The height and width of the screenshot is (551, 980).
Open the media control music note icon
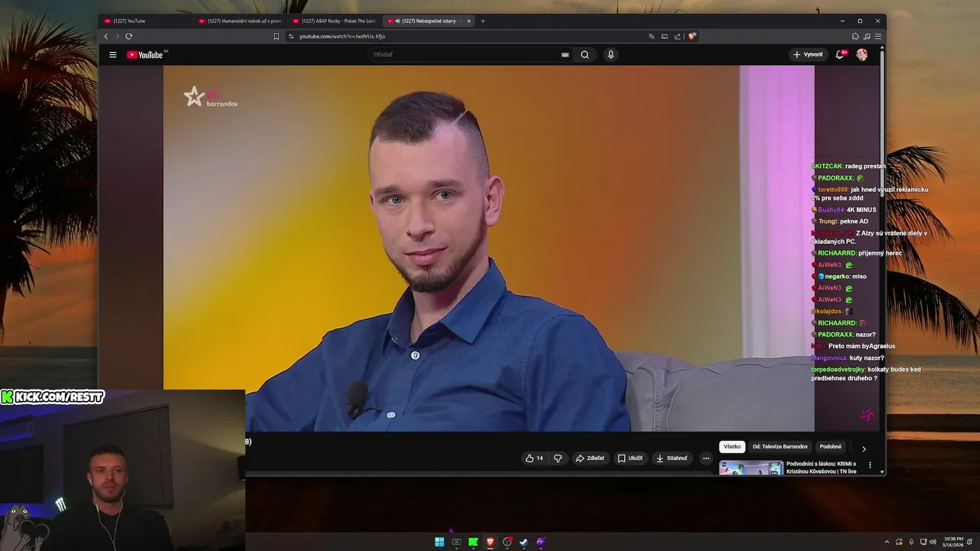pyautogui.click(x=867, y=36)
